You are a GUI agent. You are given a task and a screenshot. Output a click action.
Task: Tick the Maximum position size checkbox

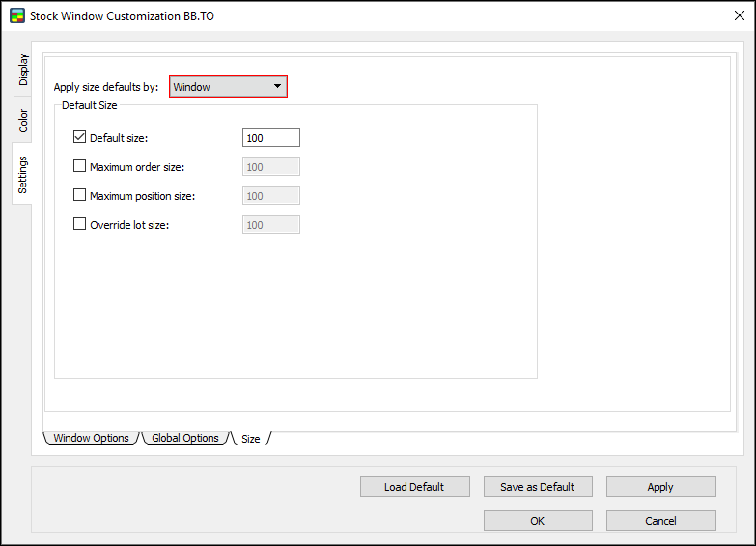pos(80,196)
